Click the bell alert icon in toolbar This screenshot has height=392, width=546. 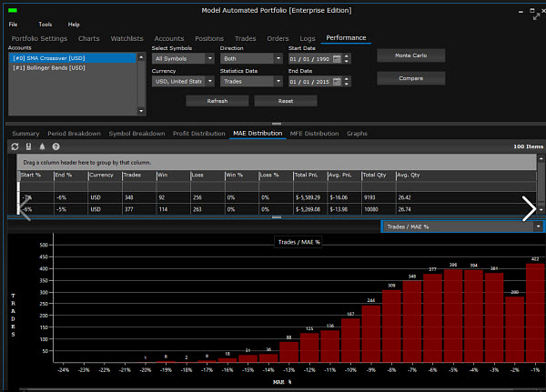[x=42, y=146]
